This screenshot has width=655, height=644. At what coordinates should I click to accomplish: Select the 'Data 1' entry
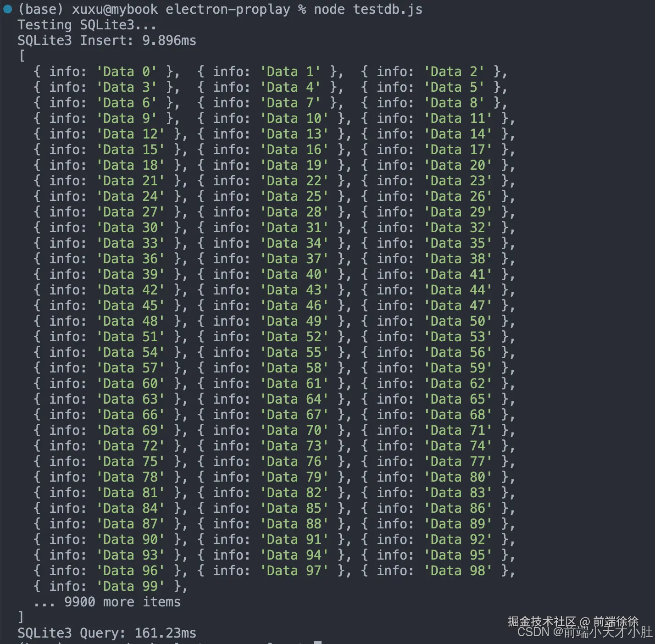coord(290,72)
